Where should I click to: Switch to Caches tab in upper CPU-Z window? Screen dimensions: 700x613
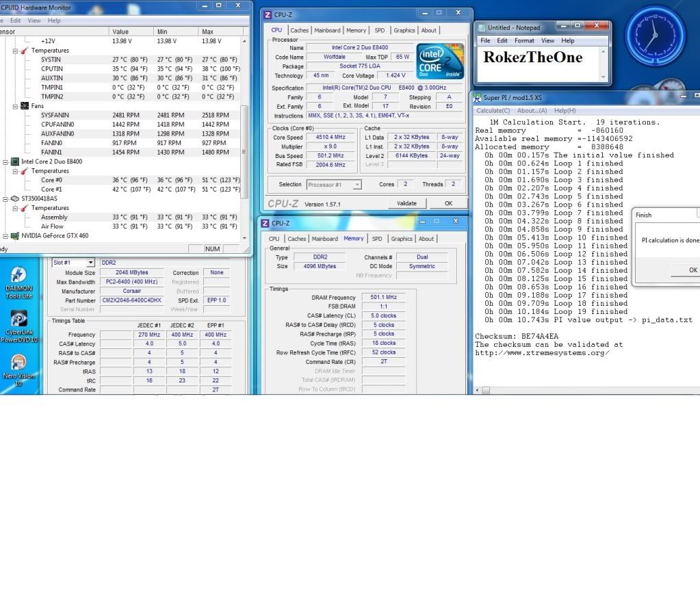point(299,30)
